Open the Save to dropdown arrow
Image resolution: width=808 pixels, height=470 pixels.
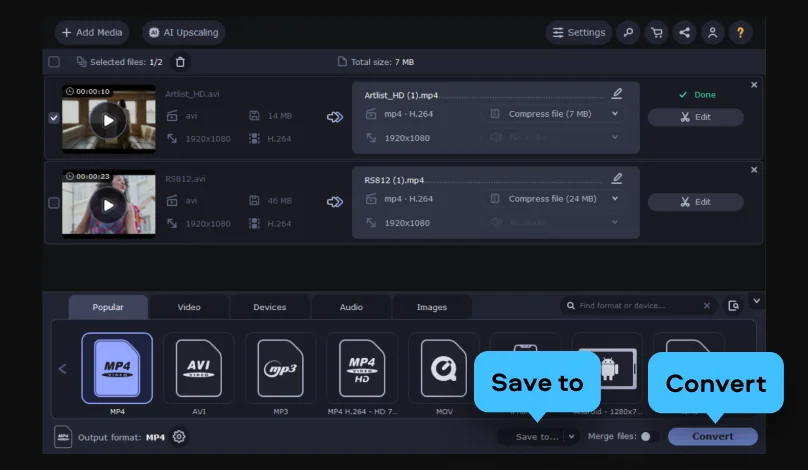tap(571, 437)
